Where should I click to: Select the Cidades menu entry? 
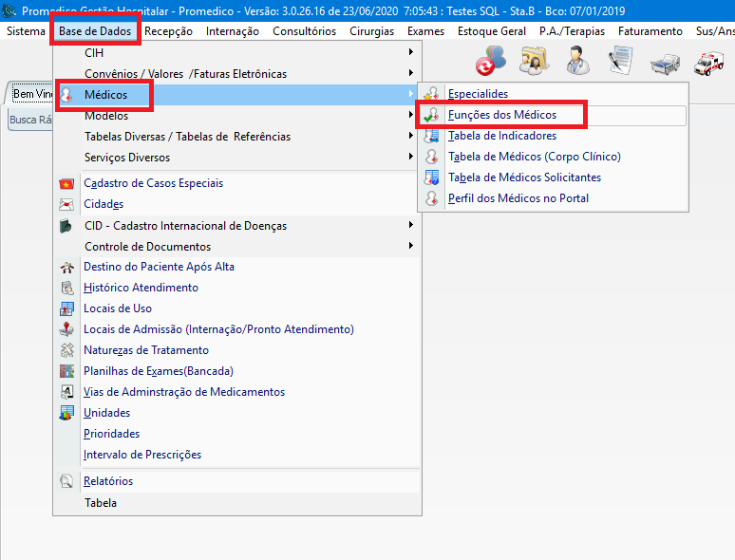click(x=237, y=204)
